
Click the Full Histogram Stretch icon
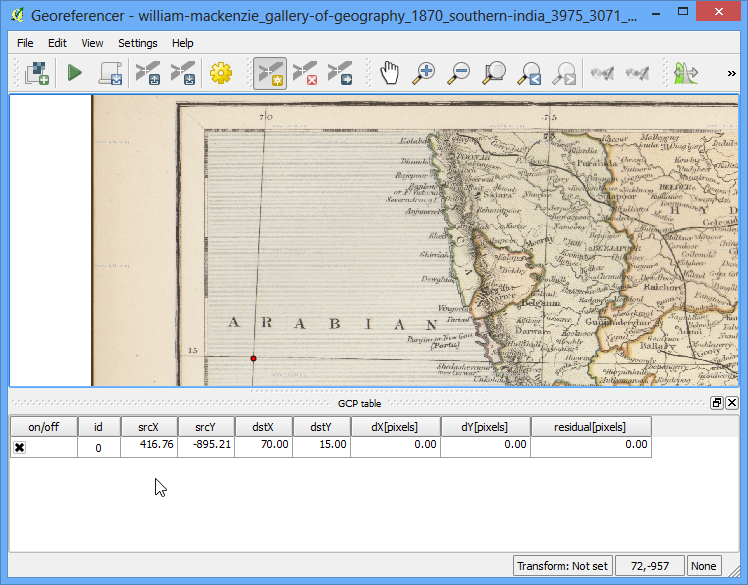pos(686,73)
